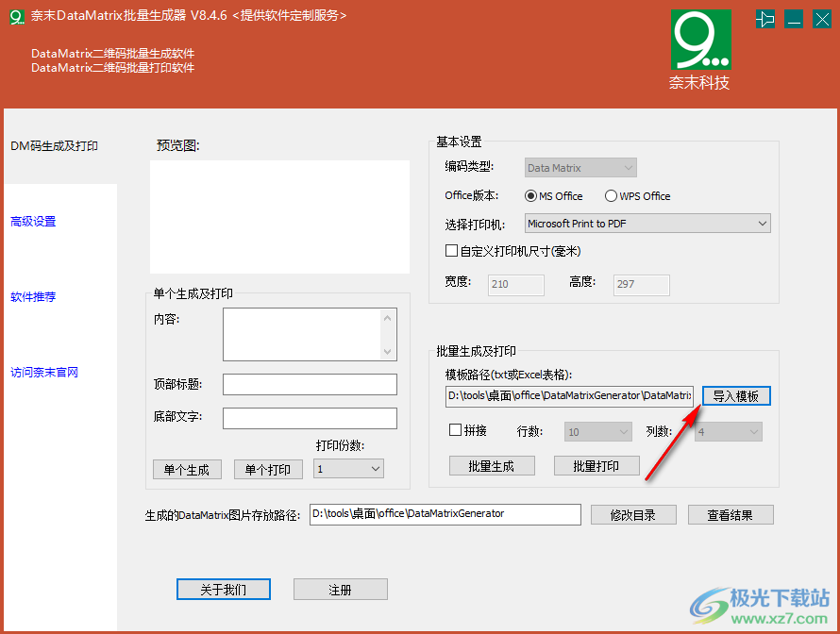Click the 修改目录 button
840x634 pixels.
point(633,515)
